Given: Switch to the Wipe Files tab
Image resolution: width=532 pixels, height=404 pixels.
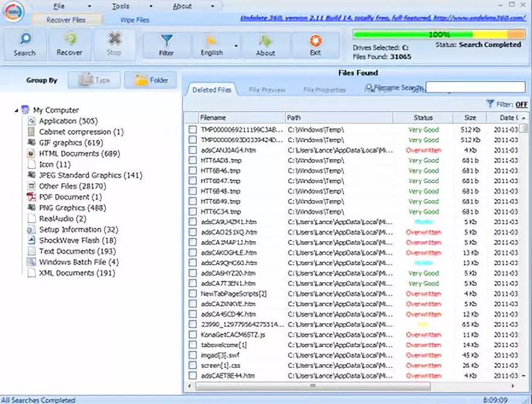Looking at the screenshot, I should pos(135,20).
